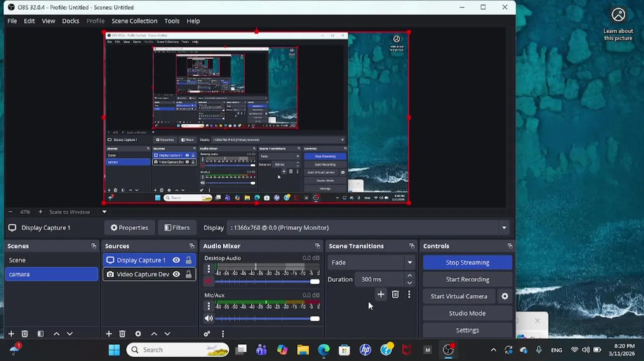Open advanced audio properties gears icon
644x361 pixels.
[207, 334]
